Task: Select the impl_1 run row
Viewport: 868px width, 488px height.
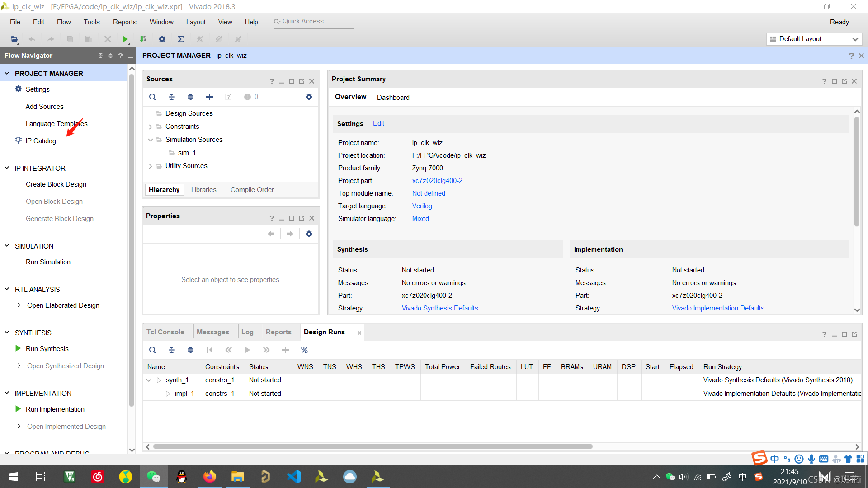Action: point(502,394)
